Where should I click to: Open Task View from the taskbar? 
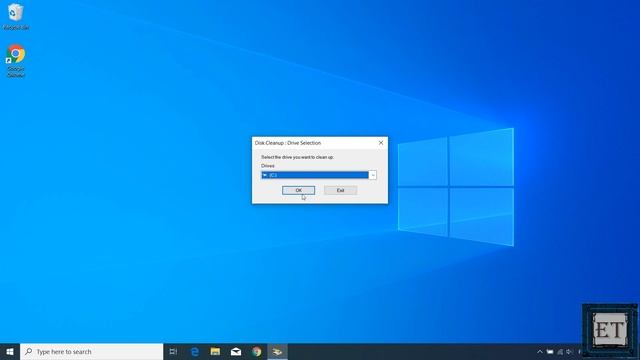pos(173,351)
